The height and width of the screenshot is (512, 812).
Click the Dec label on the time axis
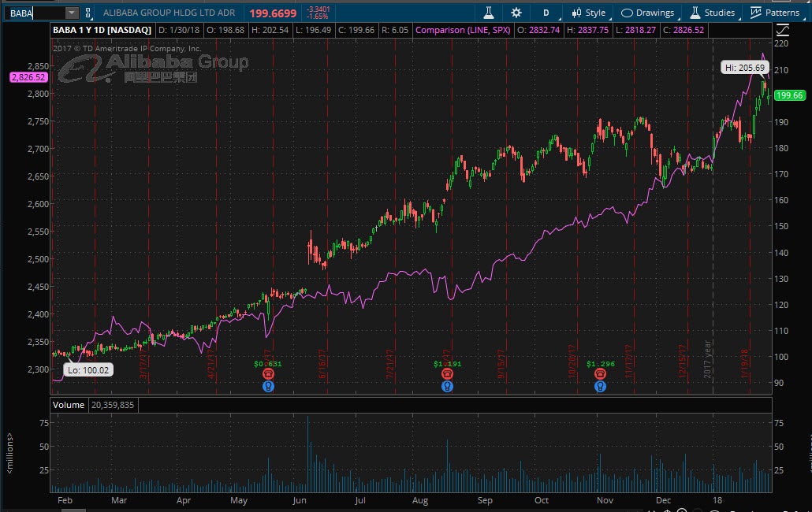663,501
